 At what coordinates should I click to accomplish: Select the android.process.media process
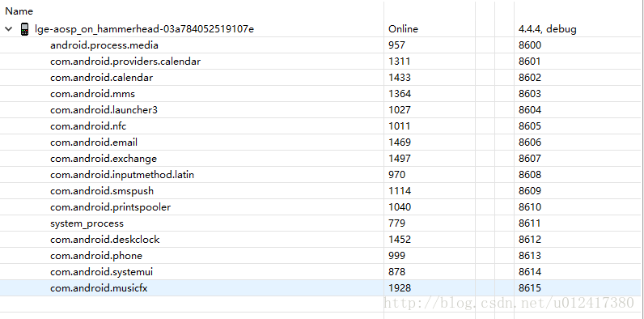104,45
